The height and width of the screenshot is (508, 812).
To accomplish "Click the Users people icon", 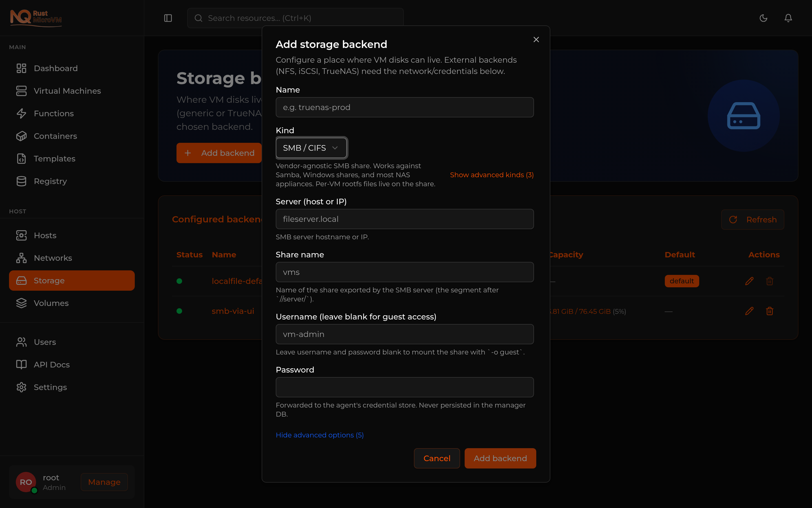I will click(x=21, y=342).
